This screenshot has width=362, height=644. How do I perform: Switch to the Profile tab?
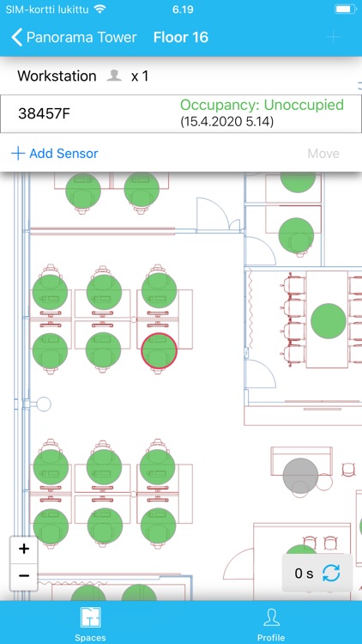(x=271, y=624)
